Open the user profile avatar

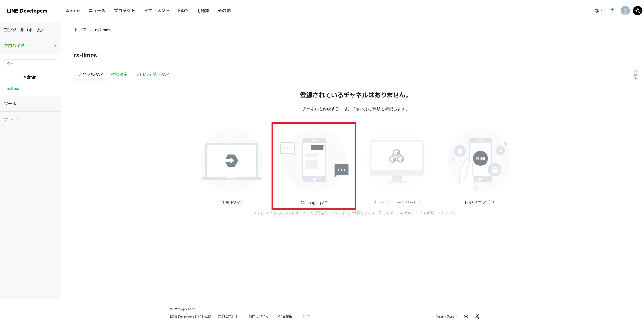(625, 11)
